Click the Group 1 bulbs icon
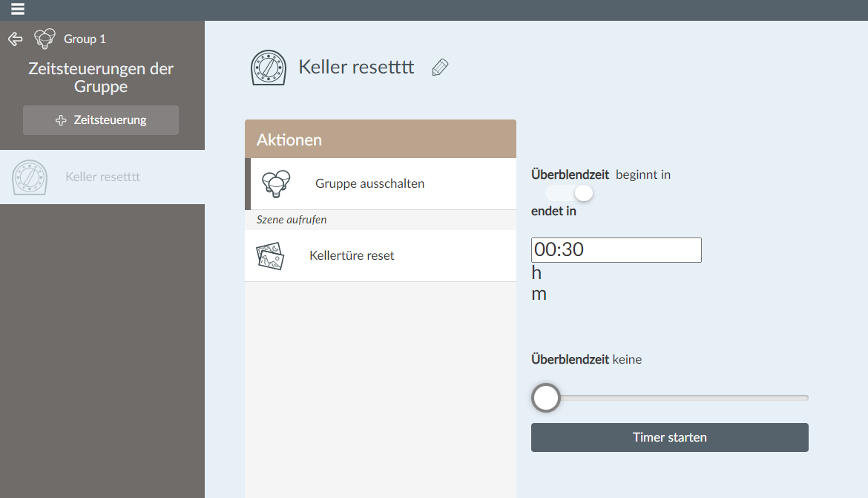This screenshot has width=868, height=498. click(45, 39)
